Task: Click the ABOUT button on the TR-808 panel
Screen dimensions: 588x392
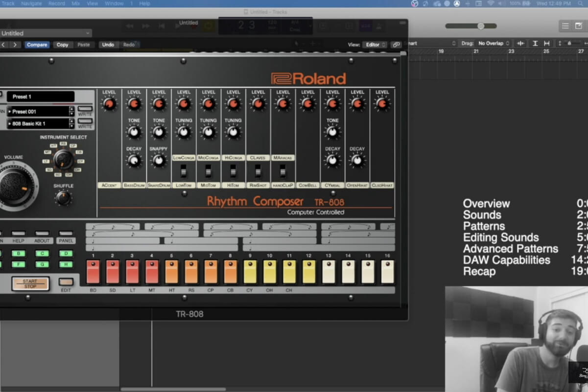Action: 42,234
